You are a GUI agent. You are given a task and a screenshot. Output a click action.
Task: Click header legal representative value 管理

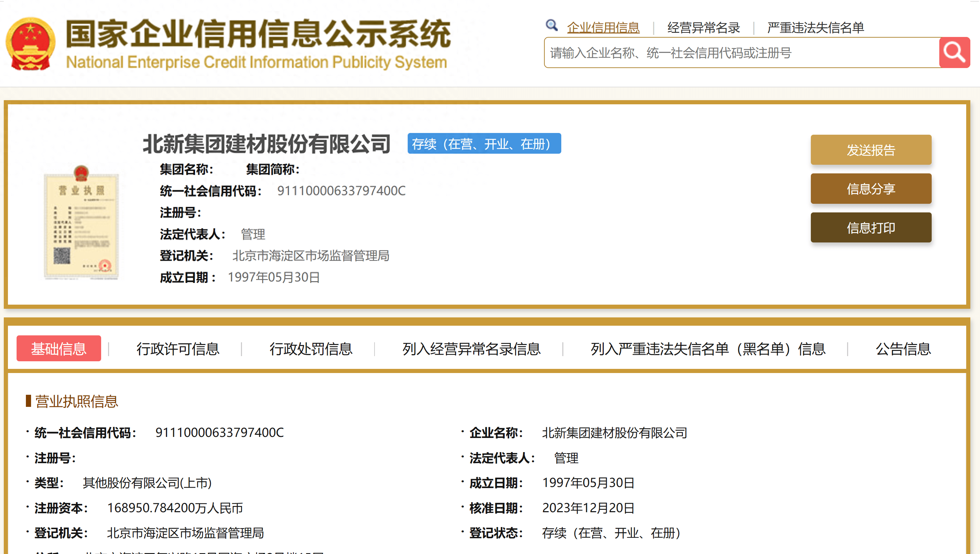click(253, 234)
